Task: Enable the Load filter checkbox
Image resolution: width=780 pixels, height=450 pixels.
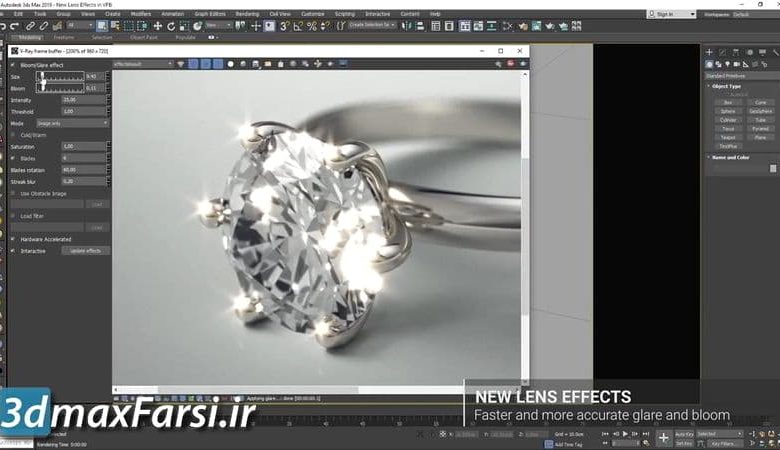Action: click(x=13, y=216)
